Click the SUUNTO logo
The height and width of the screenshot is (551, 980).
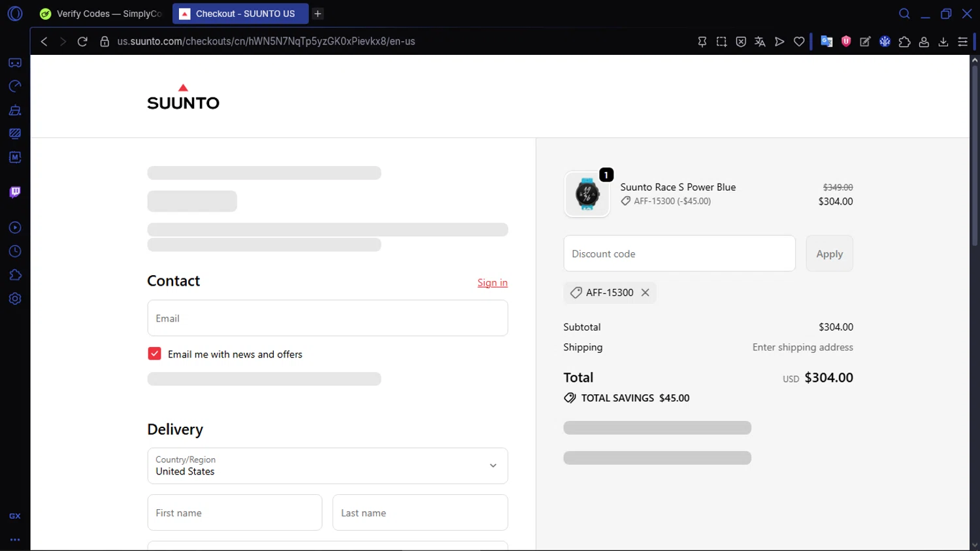point(183,97)
